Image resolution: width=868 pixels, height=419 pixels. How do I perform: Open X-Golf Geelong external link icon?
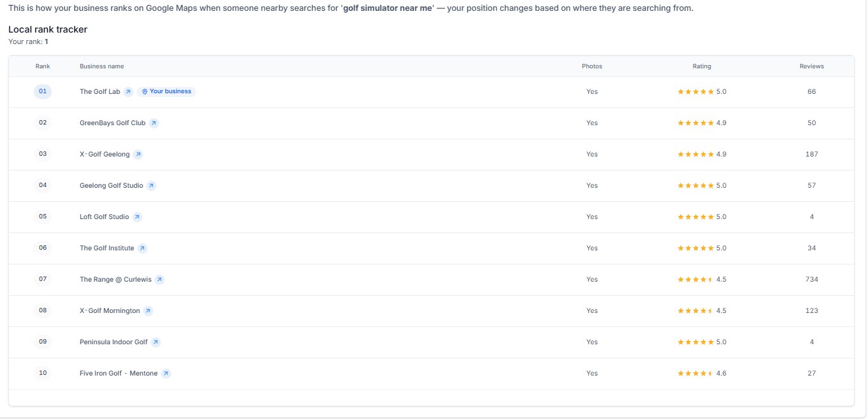point(138,154)
